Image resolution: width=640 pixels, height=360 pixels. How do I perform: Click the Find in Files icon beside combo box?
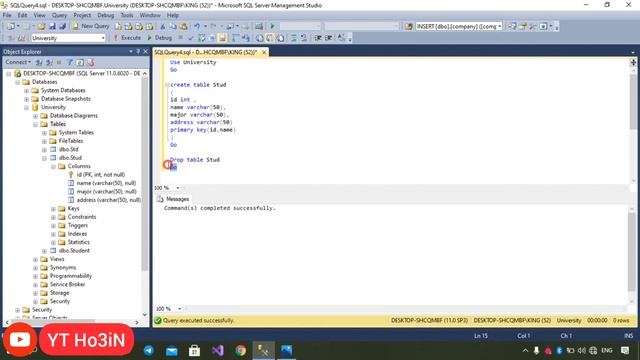[x=409, y=27]
